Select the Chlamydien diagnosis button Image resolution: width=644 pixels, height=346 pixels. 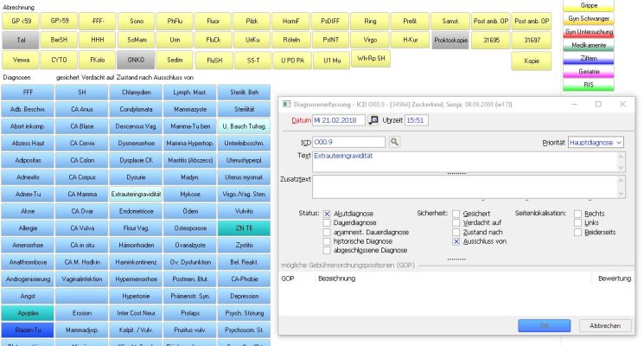pos(136,93)
